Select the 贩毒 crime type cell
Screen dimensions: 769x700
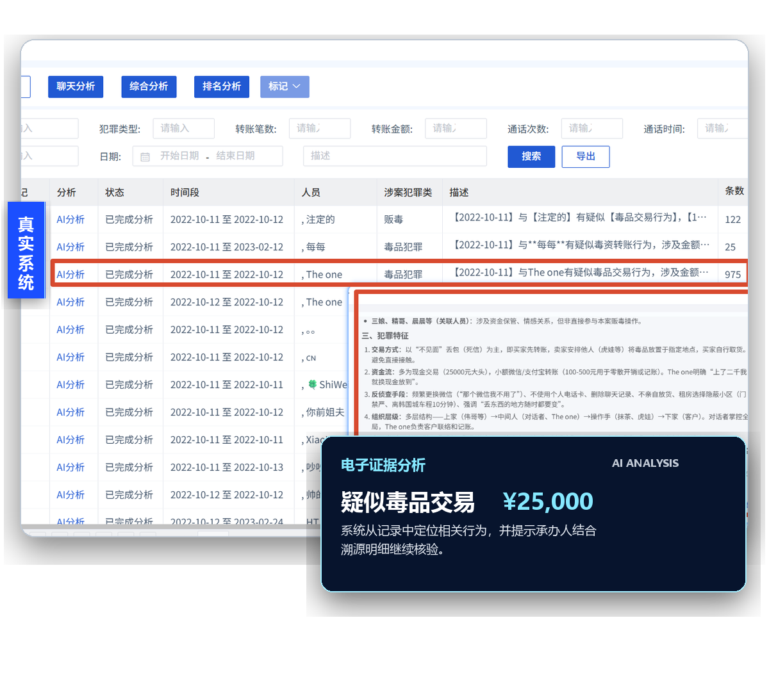393,219
